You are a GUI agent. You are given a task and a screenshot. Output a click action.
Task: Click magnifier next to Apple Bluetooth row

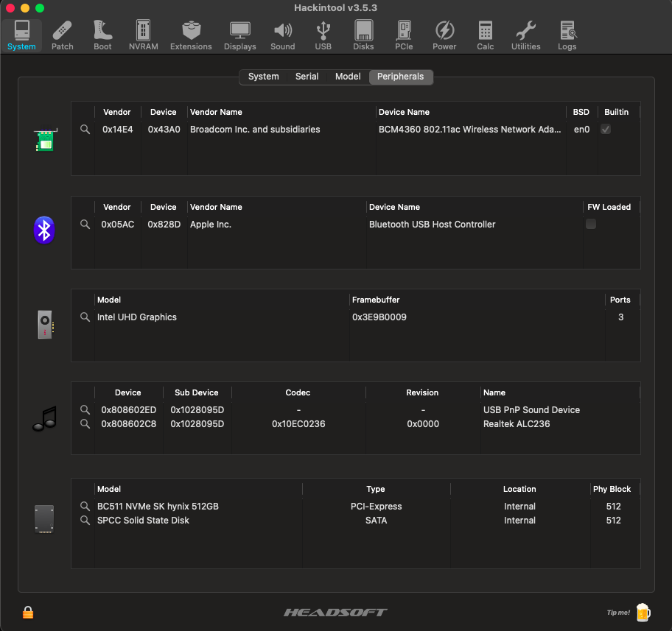[85, 224]
